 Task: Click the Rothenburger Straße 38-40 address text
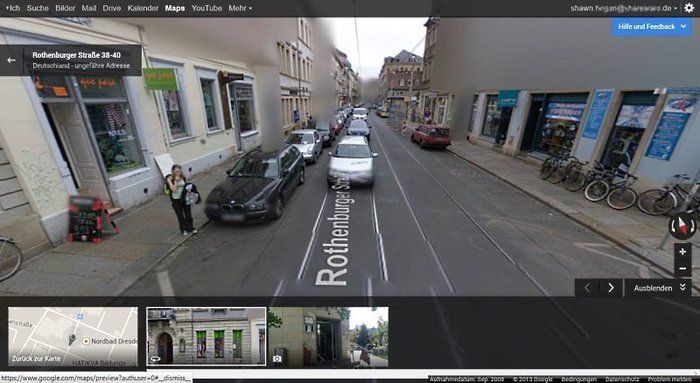pos(76,55)
